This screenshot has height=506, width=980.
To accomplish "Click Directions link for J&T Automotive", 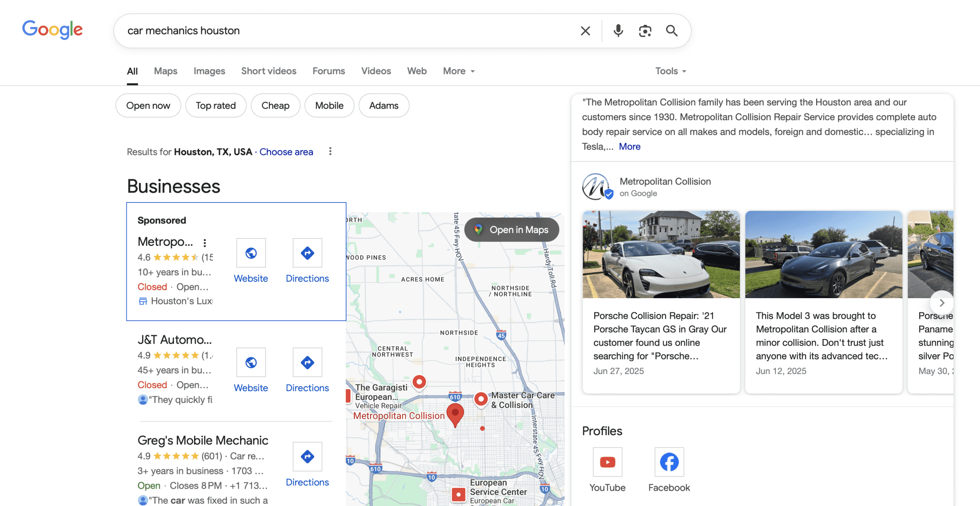I will (307, 388).
